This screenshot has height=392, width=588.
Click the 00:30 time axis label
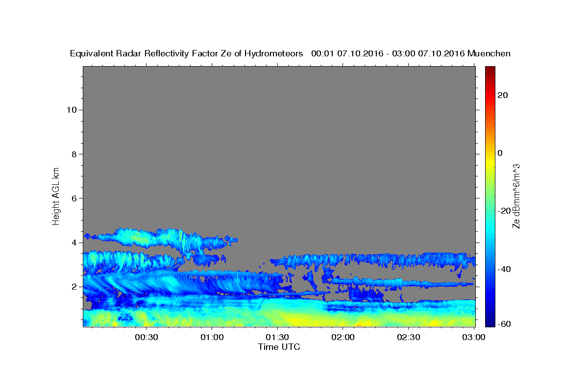click(x=147, y=337)
